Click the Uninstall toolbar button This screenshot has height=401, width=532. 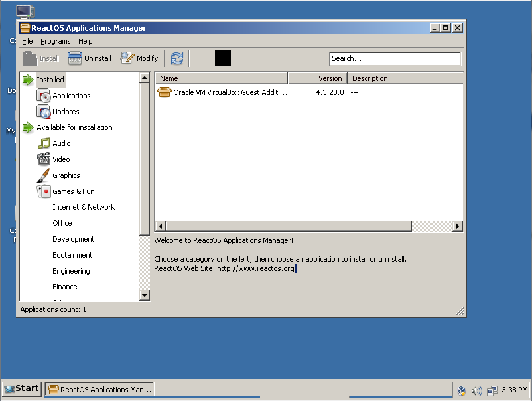[90, 58]
